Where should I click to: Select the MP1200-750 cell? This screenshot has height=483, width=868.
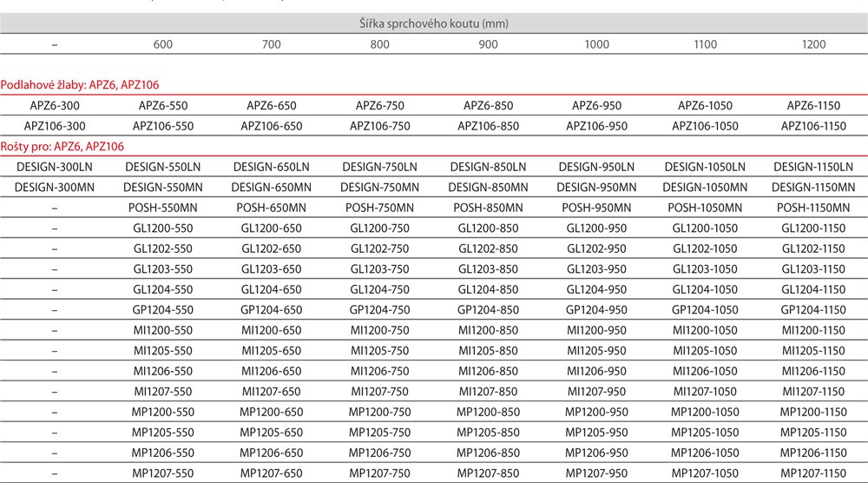coord(379,412)
